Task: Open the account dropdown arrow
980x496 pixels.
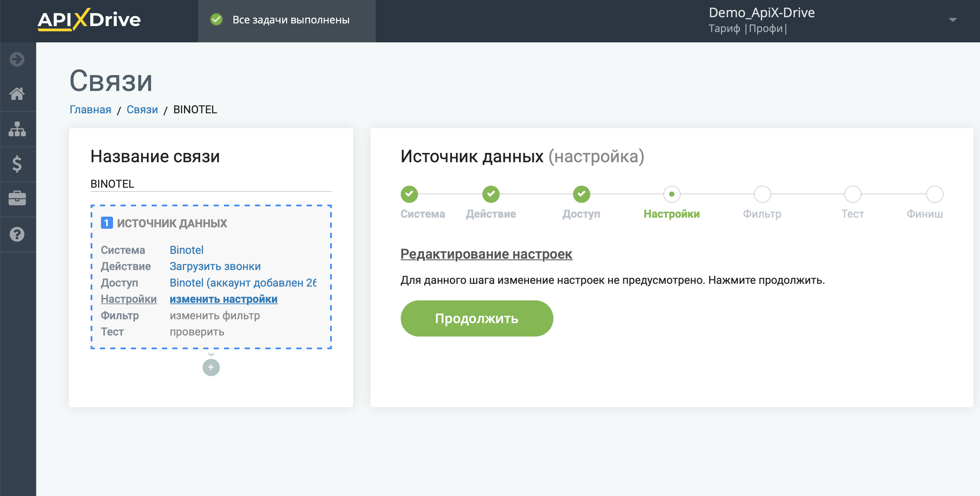Action: tap(953, 20)
